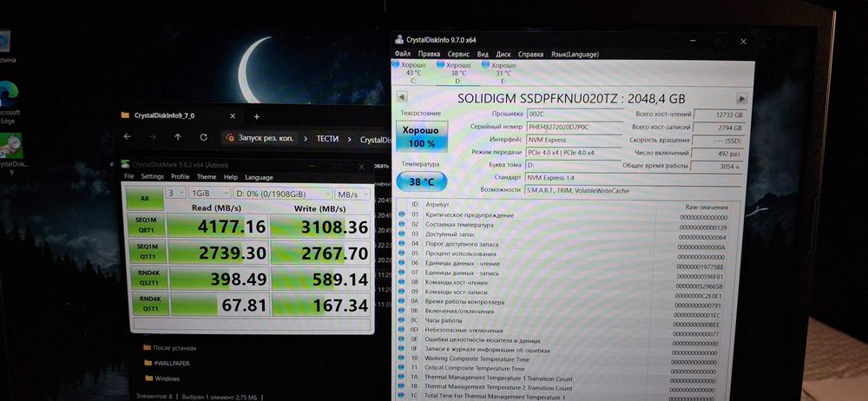This screenshot has height=401, width=868.
Task: Open Язык(Language) menu in CrystalDiskInfo
Action: (x=575, y=55)
